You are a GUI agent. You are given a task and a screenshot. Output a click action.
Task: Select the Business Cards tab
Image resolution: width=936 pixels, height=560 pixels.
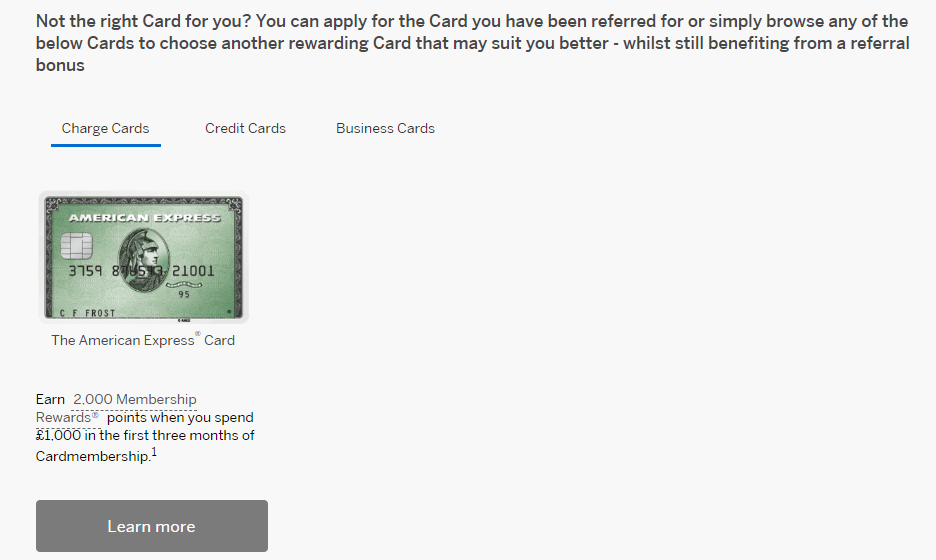click(x=385, y=128)
